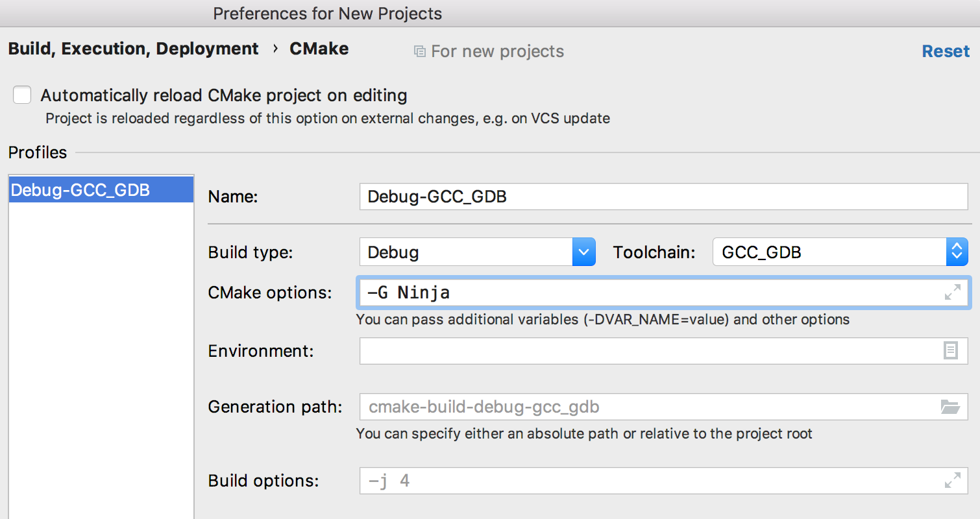Click the profile Name field
This screenshot has height=519, width=980.
click(663, 197)
